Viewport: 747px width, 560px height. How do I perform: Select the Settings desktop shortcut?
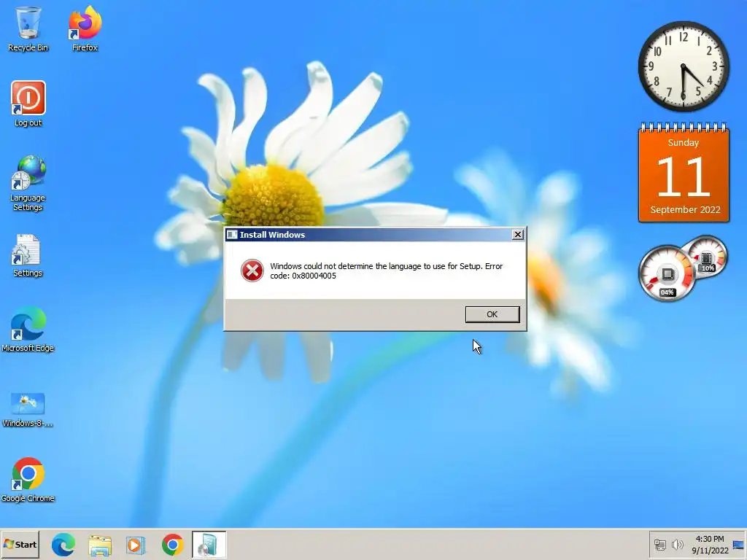(28, 255)
